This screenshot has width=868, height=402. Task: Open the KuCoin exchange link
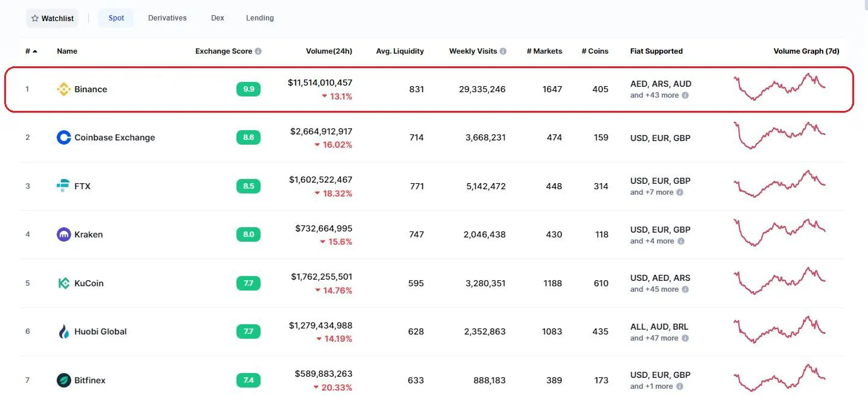(x=89, y=283)
